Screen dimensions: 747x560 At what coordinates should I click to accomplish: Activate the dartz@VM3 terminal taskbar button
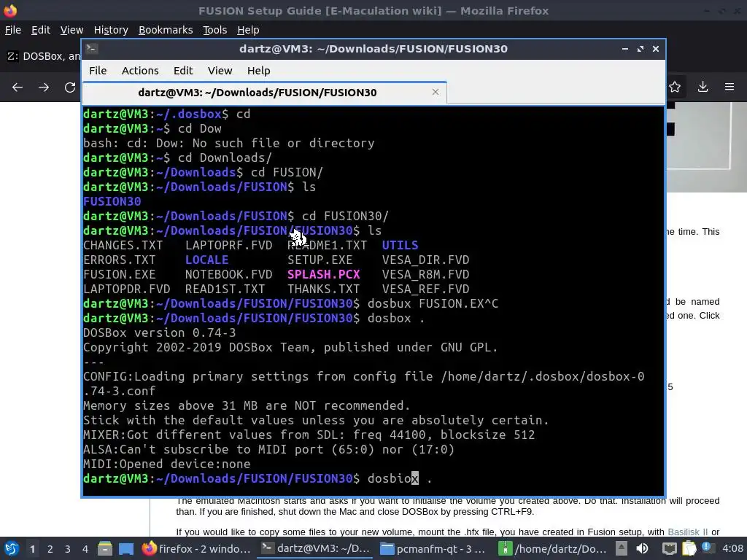(315, 548)
